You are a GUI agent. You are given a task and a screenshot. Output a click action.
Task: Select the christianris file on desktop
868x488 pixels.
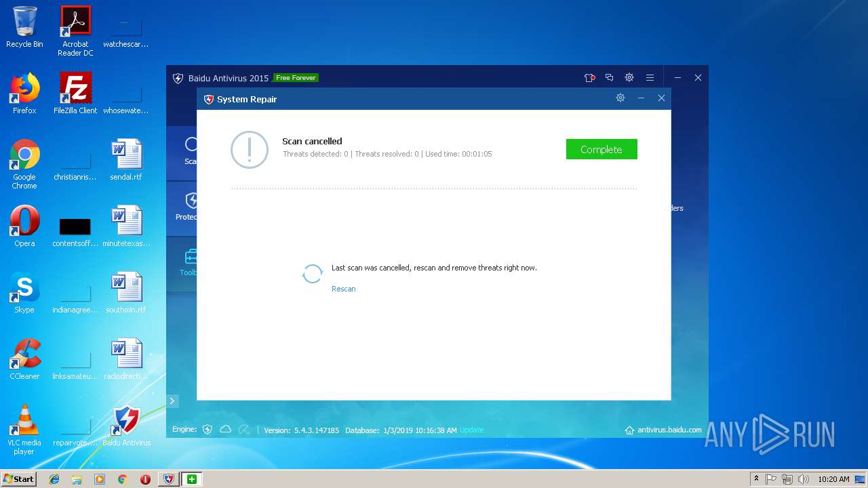click(x=75, y=164)
